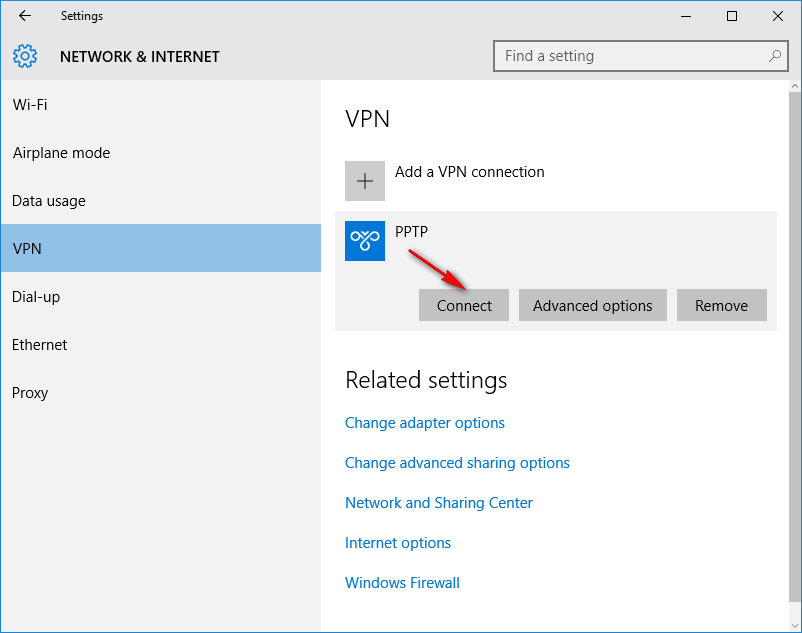Image resolution: width=802 pixels, height=633 pixels.
Task: Click the Settings gear icon
Action: coord(25,56)
